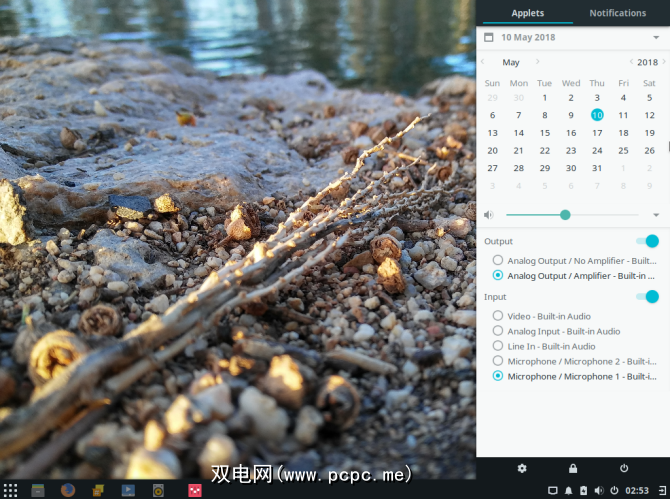The height and width of the screenshot is (499, 670).
Task: Click the power tray icon beside the clock
Action: [x=614, y=490]
